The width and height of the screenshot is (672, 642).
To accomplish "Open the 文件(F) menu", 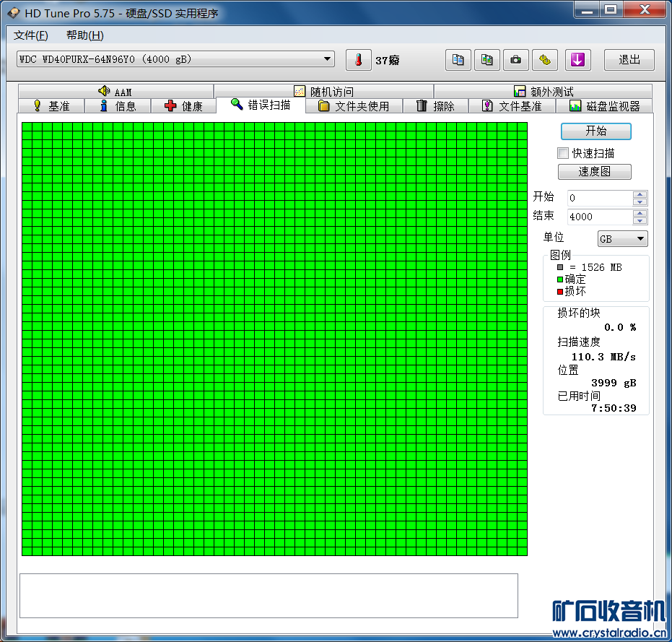I will coord(31,35).
